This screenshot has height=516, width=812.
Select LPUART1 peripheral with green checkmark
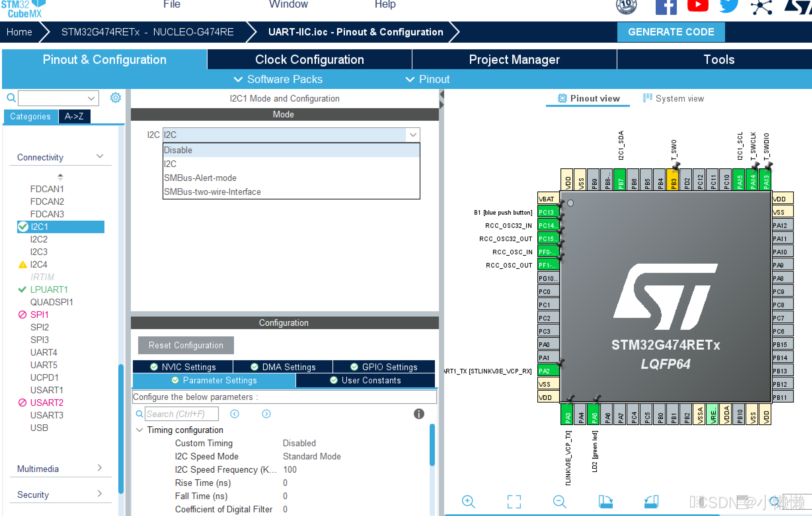pos(49,289)
